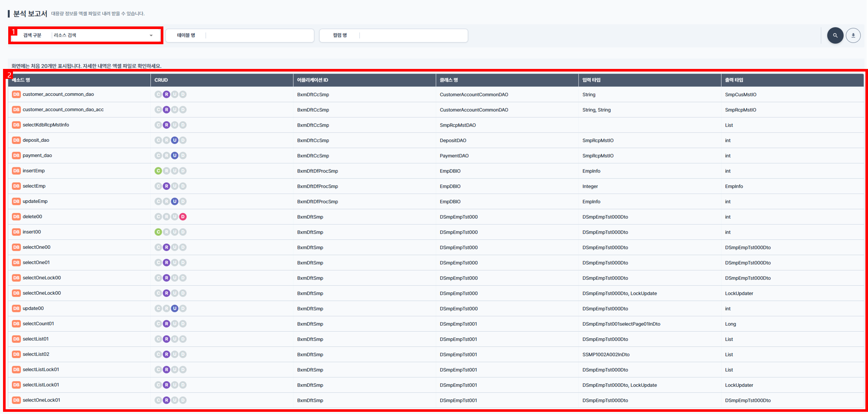Click the blue U badge in updateEmp row
The image size is (868, 414).
coord(175,201)
